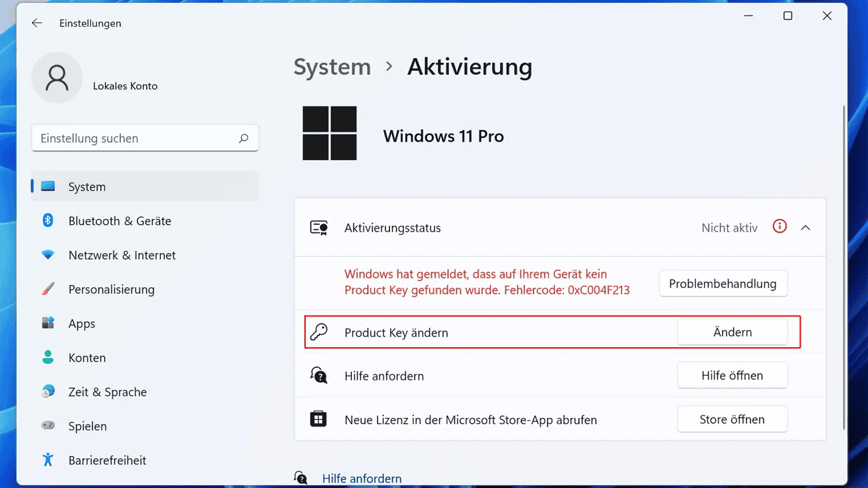The image size is (868, 488).
Task: Click the Product Key key icon
Action: 319,332
